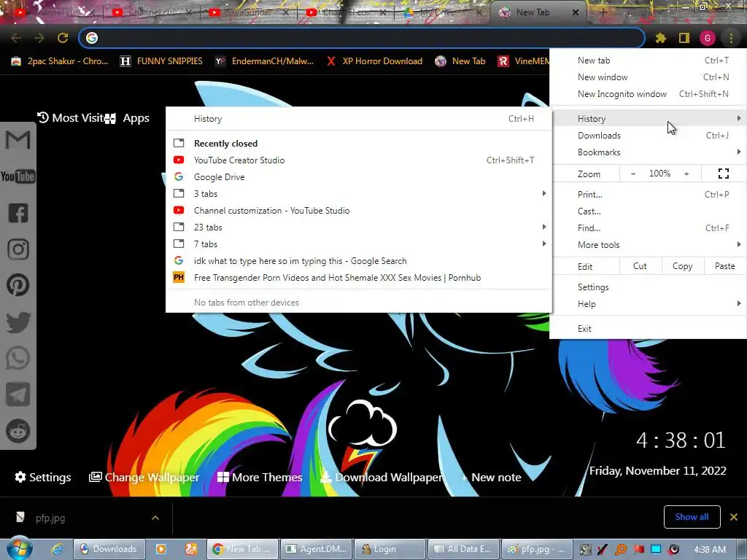Viewport: 747px width, 560px height.
Task: Choose Cast from the Chrome menu
Action: (x=648, y=211)
